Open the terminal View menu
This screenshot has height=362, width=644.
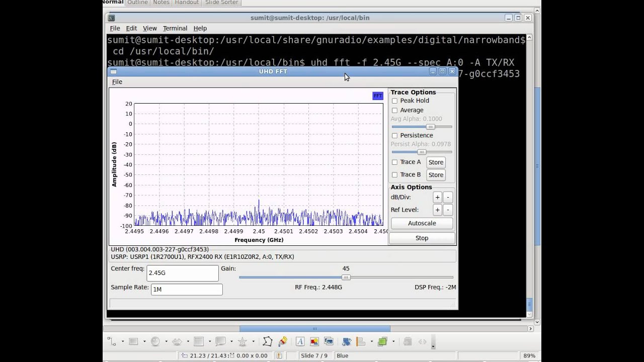pyautogui.click(x=150, y=28)
